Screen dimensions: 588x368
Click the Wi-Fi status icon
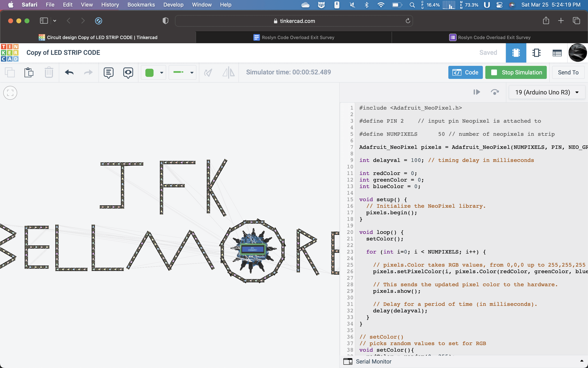coord(381,5)
